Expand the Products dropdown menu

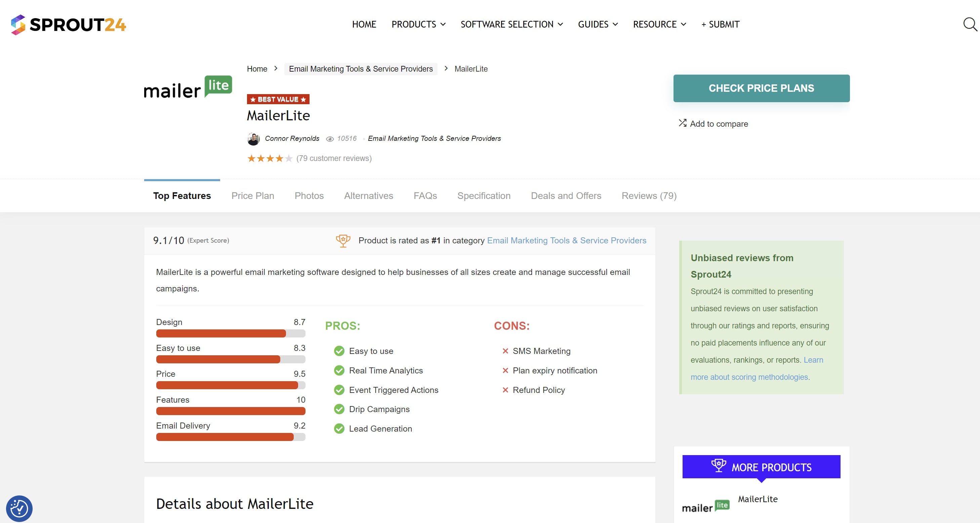pyautogui.click(x=418, y=24)
